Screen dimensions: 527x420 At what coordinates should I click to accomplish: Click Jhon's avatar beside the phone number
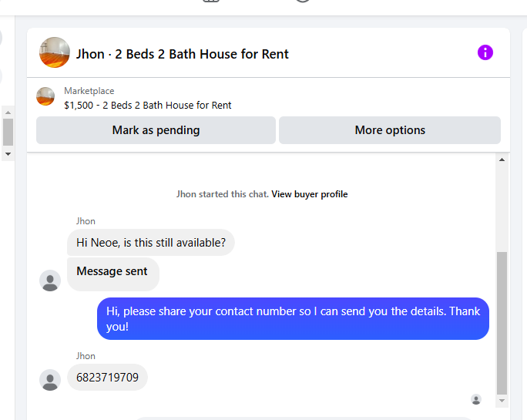tap(50, 379)
